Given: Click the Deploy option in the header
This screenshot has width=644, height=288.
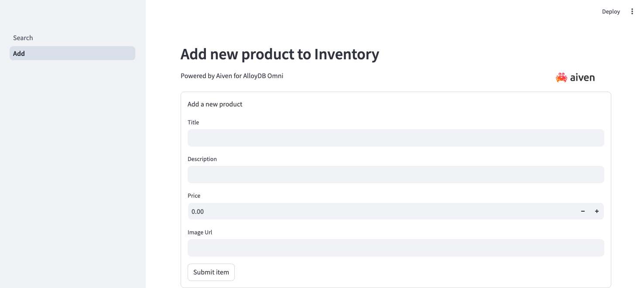Looking at the screenshot, I should tap(610, 11).
